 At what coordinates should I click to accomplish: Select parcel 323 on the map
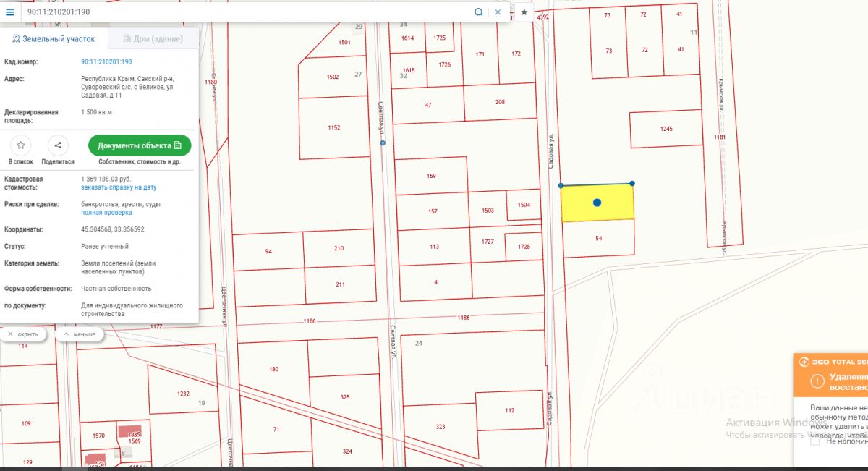click(x=441, y=428)
